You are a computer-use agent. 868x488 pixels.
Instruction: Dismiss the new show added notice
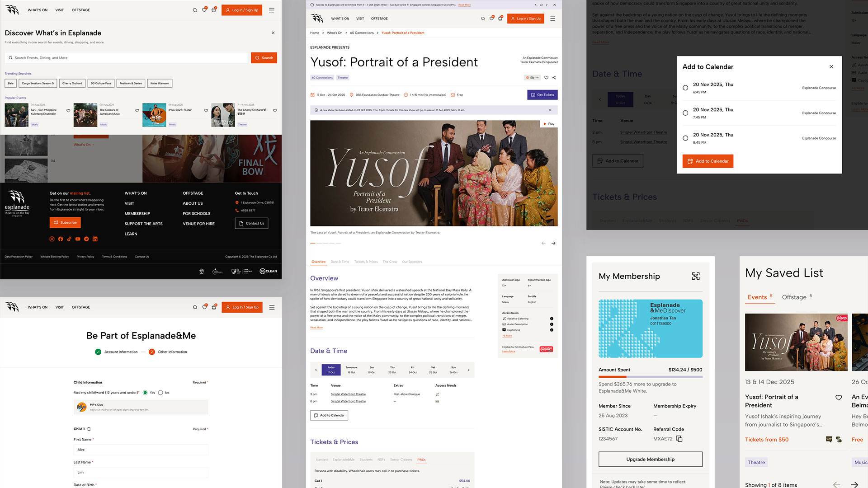tap(550, 110)
